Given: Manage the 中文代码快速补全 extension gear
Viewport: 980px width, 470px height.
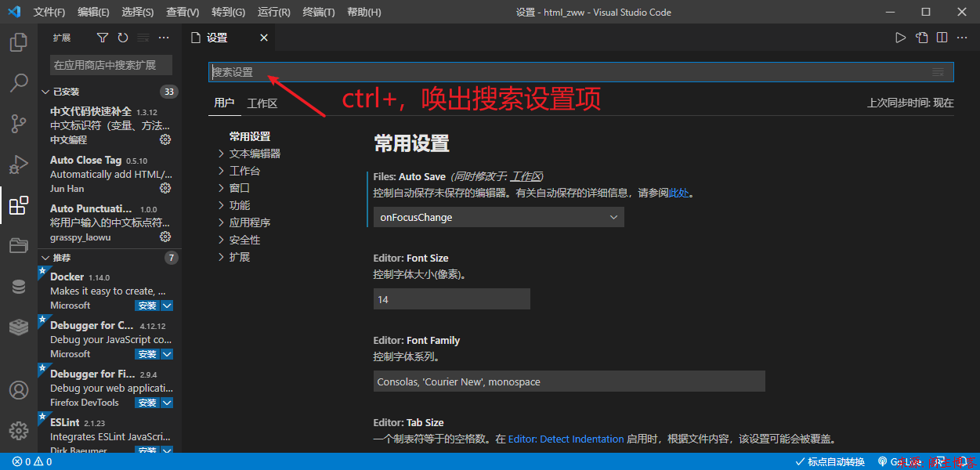Looking at the screenshot, I should pos(165,139).
